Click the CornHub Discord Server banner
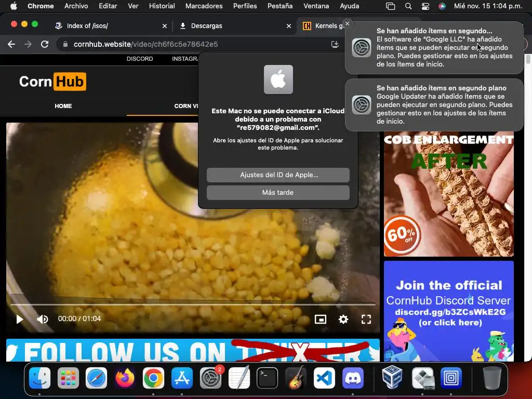This screenshot has width=532, height=399. click(448, 311)
